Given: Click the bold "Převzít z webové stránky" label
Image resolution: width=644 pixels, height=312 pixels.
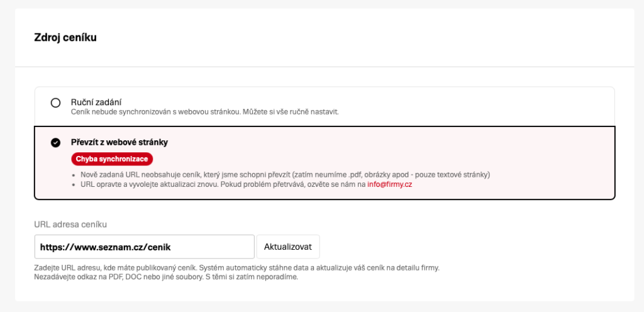Looking at the screenshot, I should tap(119, 142).
